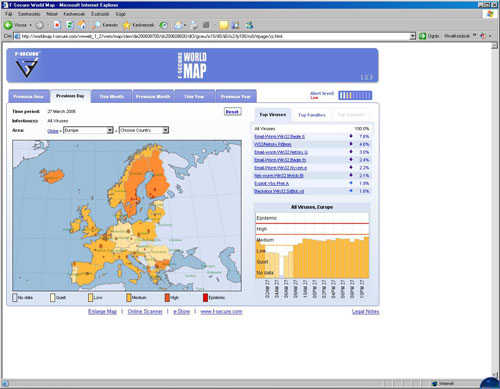
Task: Open the Szerkesztés menu
Action: pyautogui.click(x=29, y=14)
